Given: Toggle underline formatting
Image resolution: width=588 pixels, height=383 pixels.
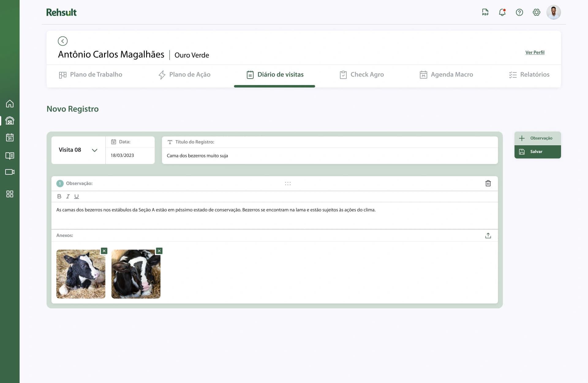Looking at the screenshot, I should click(x=77, y=196).
